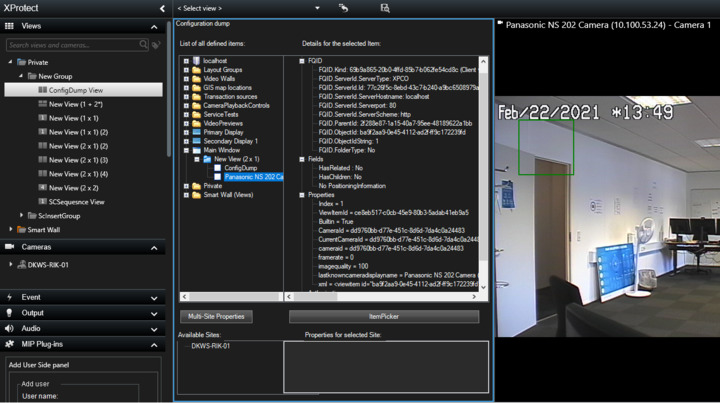720x403 pixels.
Task: Click the ItemPicker button
Action: point(383,317)
